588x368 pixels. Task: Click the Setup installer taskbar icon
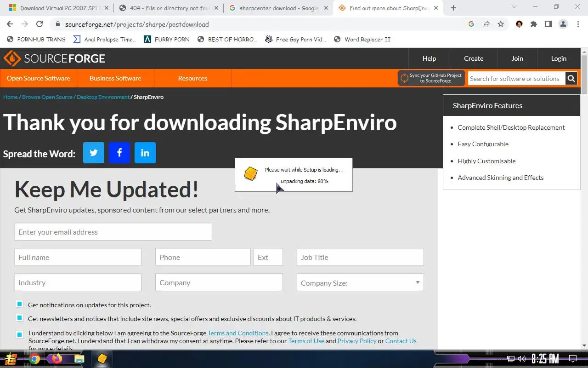102,359
